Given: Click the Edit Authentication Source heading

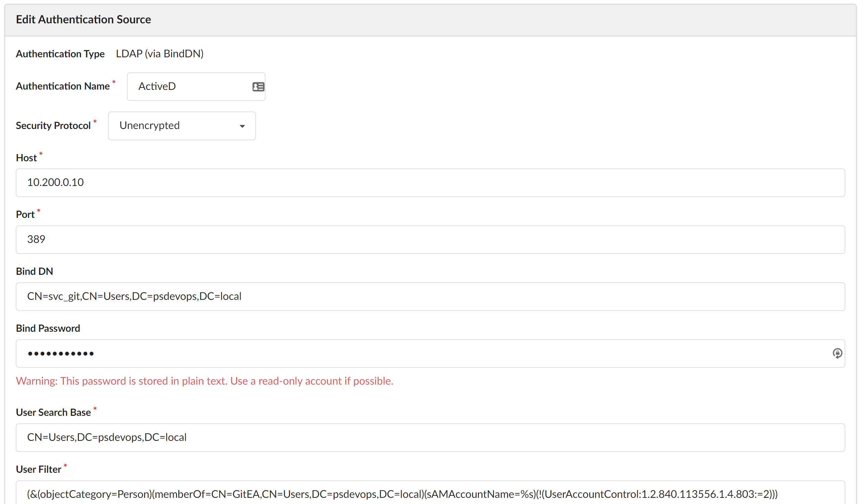Looking at the screenshot, I should pyautogui.click(x=84, y=20).
